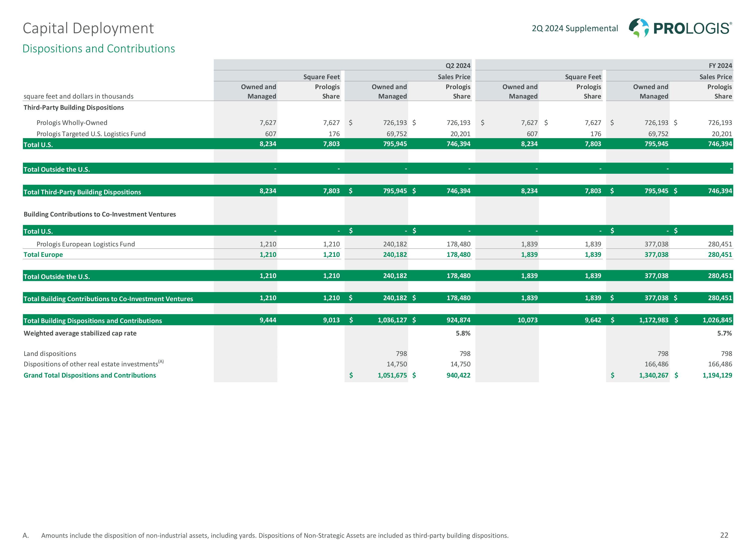The image size is (747, 560).
Task: Click the Prologis Wholly-Owned row label
Action: (x=72, y=123)
